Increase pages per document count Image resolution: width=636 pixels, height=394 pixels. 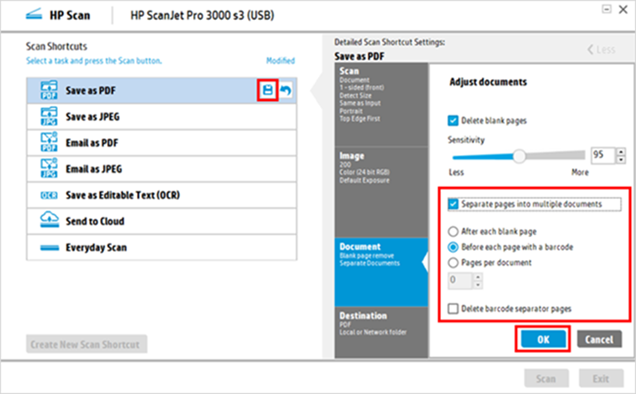(x=478, y=277)
